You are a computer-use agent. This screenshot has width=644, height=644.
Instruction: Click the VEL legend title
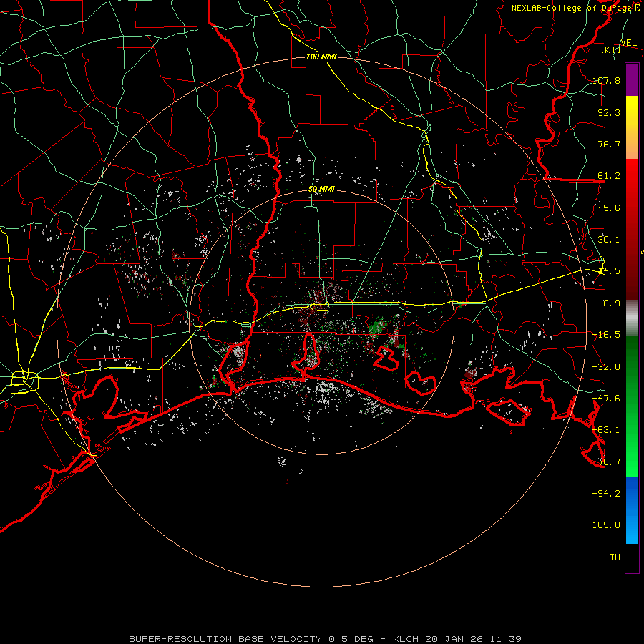tap(628, 43)
